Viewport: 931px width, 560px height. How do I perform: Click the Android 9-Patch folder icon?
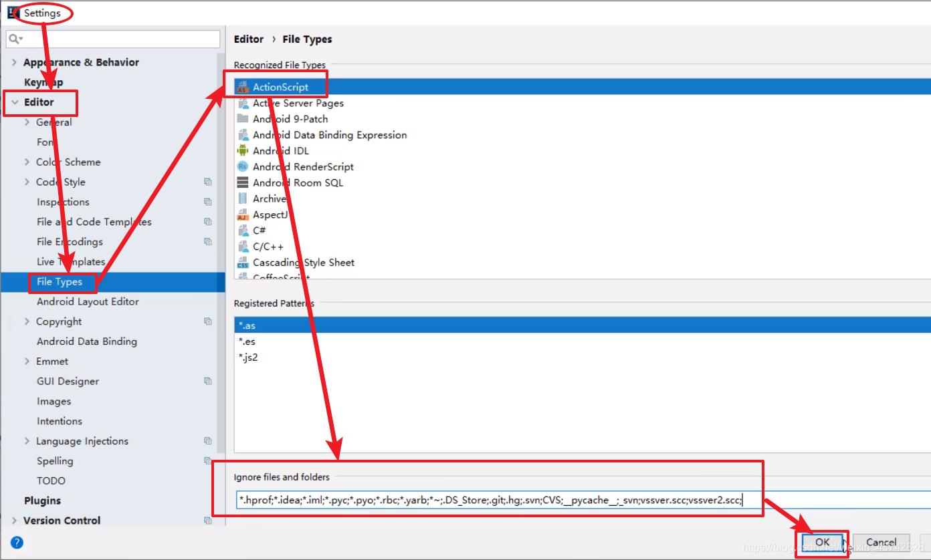point(243,119)
